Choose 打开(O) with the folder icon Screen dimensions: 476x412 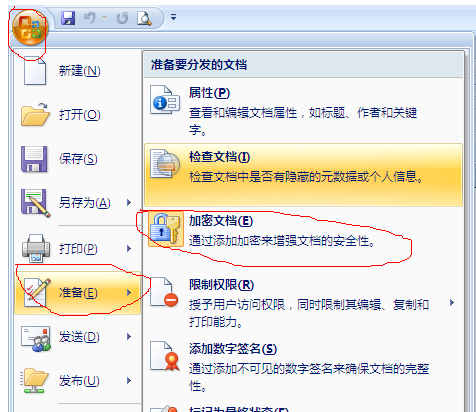[x=78, y=115]
